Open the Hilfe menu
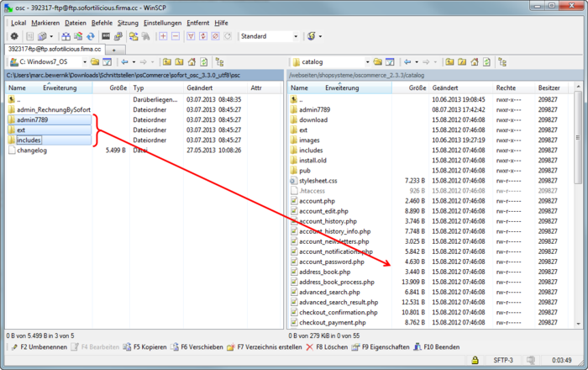Screen dimensions: 588x370 pos(221,23)
